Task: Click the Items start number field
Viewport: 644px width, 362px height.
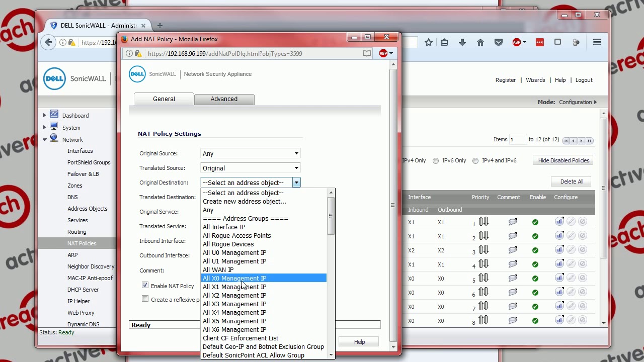Action: 518,139
